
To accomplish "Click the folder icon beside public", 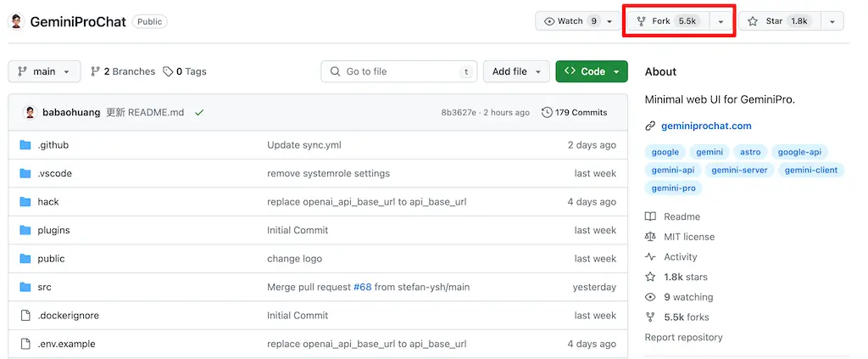I will 25,259.
